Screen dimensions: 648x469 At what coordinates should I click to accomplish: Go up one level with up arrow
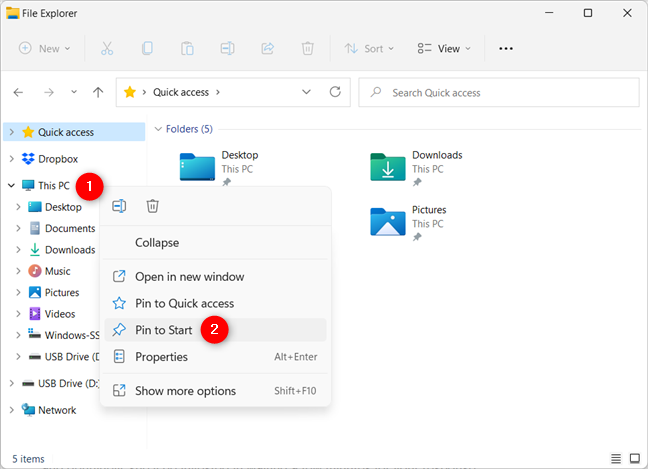click(x=98, y=92)
